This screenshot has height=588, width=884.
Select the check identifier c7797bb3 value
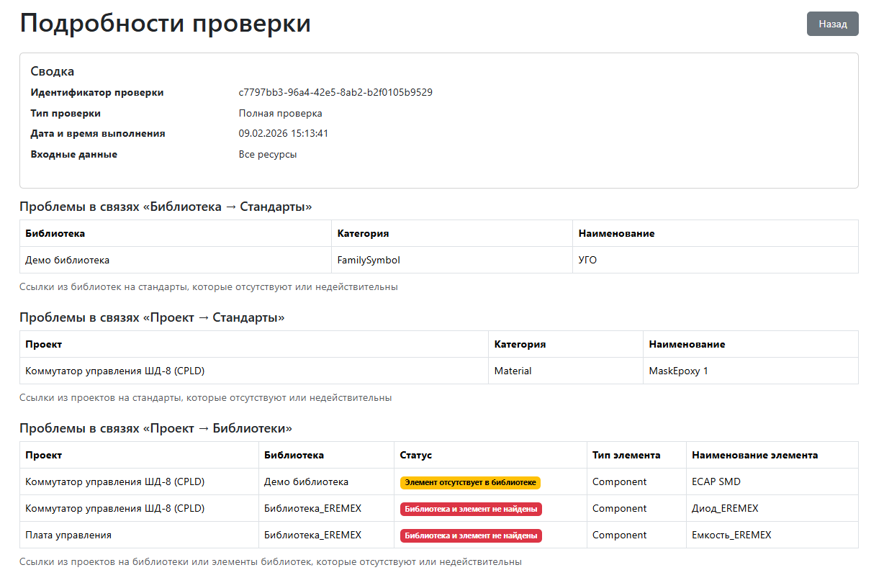[335, 92]
